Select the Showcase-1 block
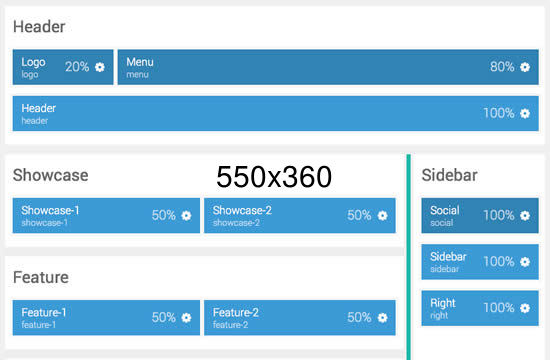Viewport: 550px width, 360px height. click(106, 215)
